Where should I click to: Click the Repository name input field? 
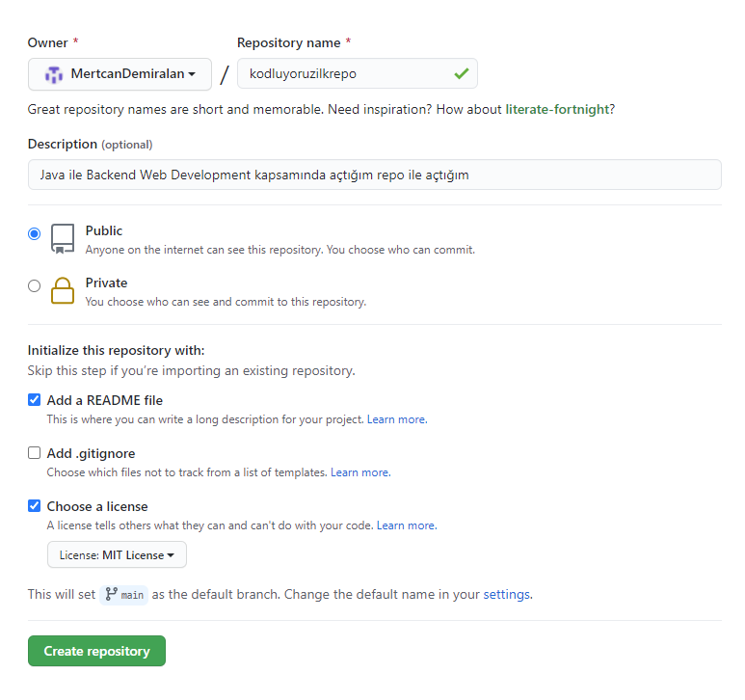[358, 73]
